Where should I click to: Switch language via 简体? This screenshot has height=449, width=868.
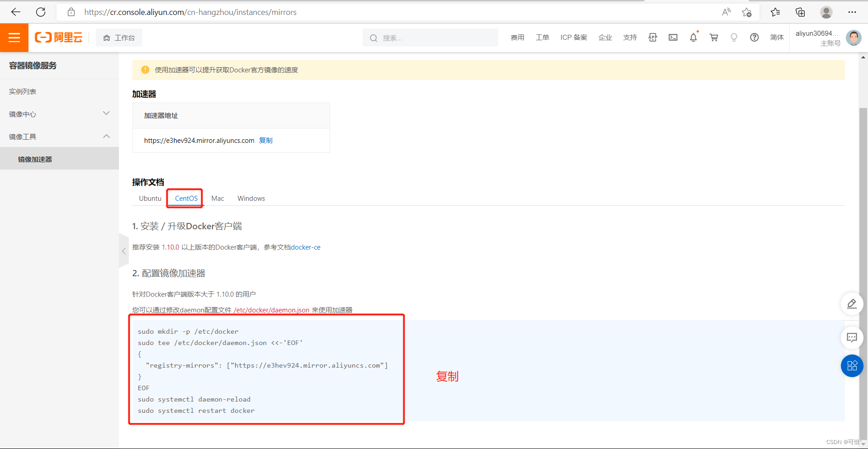point(777,38)
